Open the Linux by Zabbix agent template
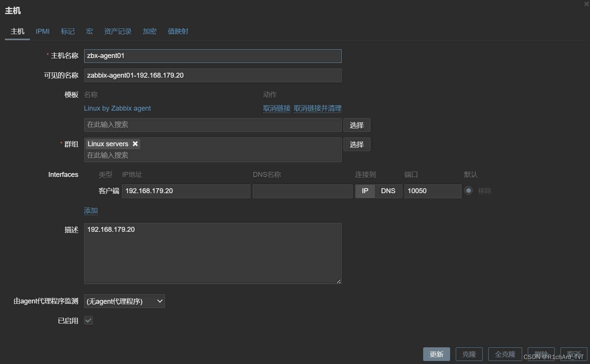This screenshot has height=364, width=590. [117, 108]
